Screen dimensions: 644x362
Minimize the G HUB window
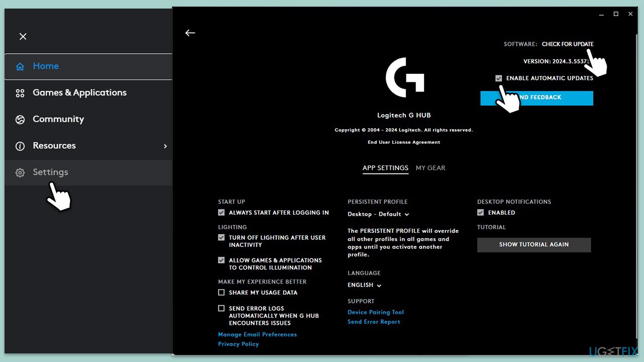[601, 14]
